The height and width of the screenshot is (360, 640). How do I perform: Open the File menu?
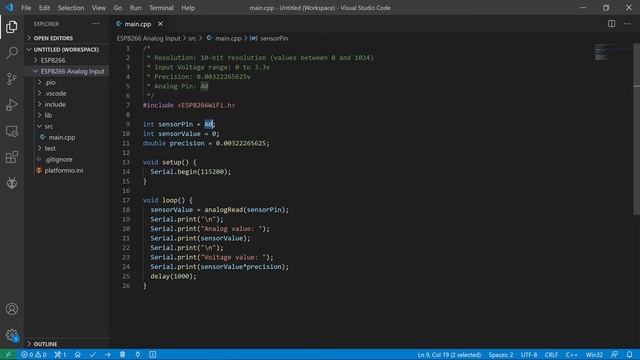tap(26, 8)
